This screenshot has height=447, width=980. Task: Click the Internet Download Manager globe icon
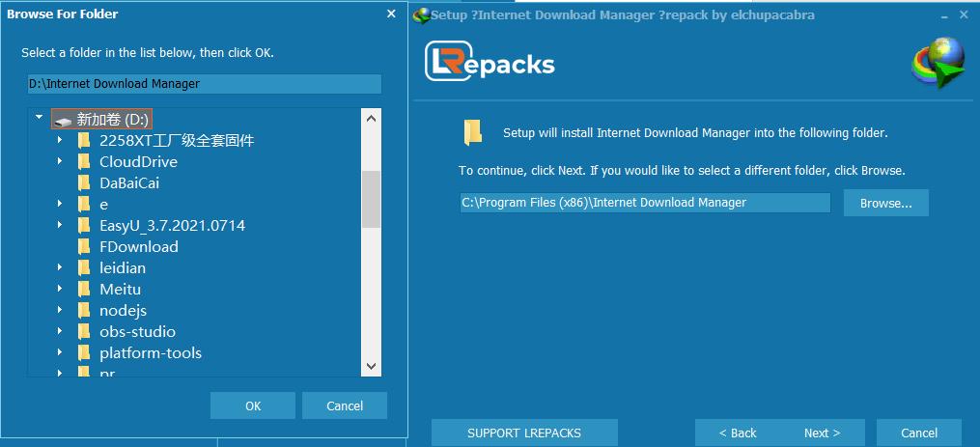coord(938,62)
